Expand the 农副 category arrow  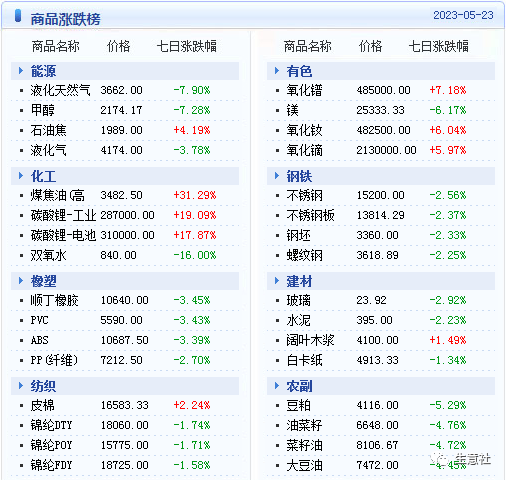[277, 386]
